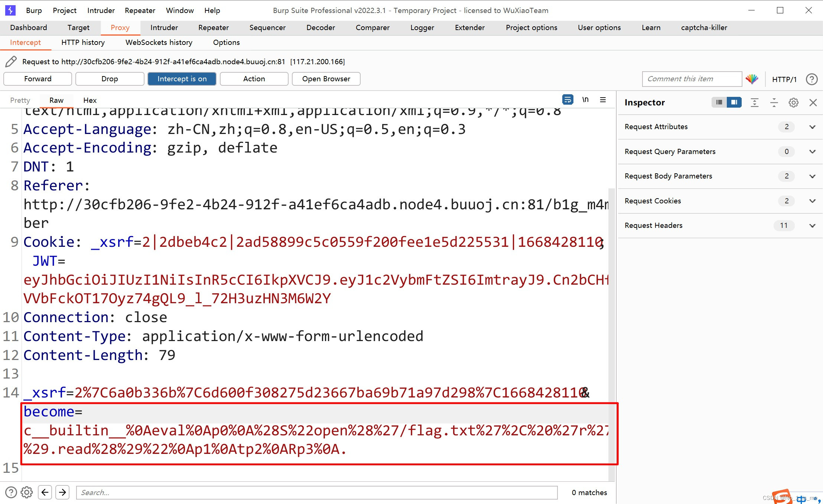823x504 pixels.
Task: Switch to the Sequencer tab
Action: pyautogui.click(x=267, y=27)
